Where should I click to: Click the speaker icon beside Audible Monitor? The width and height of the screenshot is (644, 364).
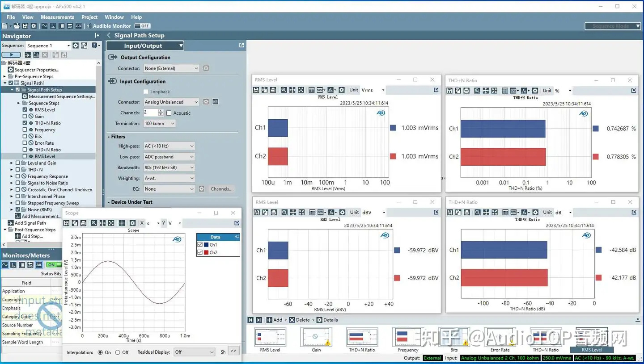pos(89,26)
